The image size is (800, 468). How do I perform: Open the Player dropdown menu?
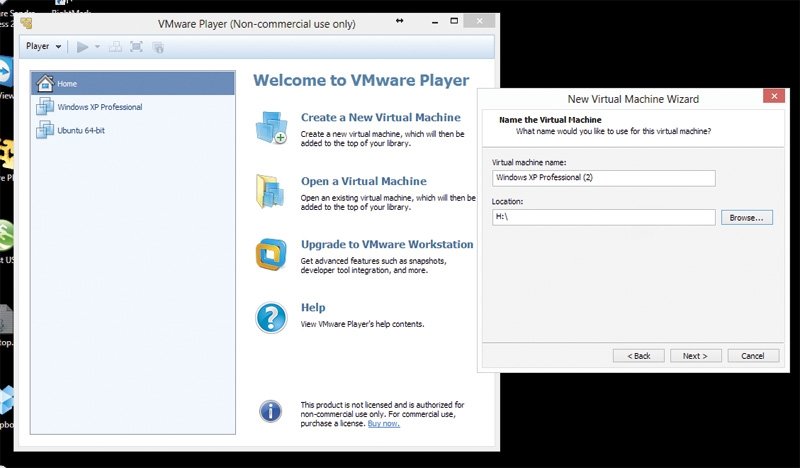point(43,46)
